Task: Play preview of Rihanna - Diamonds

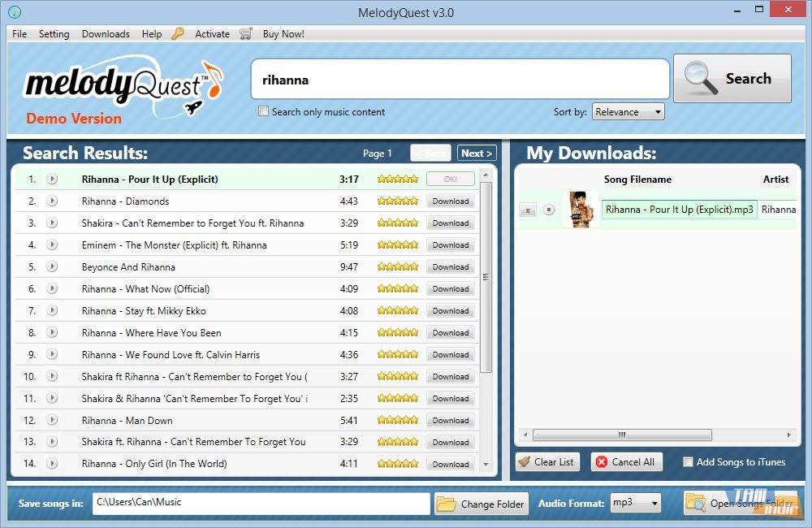Action: pyautogui.click(x=52, y=201)
